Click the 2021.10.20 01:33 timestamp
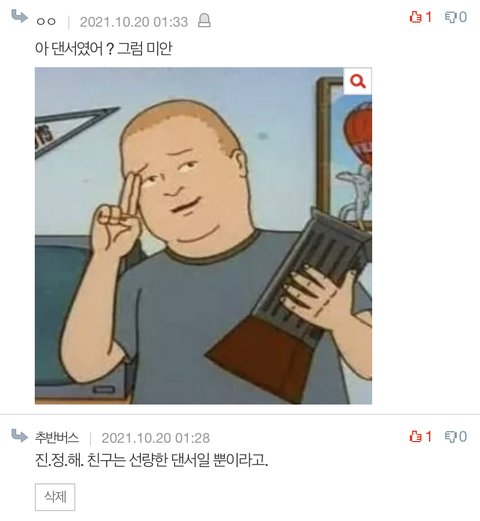Screen dimensions: 480x521 pos(134,22)
